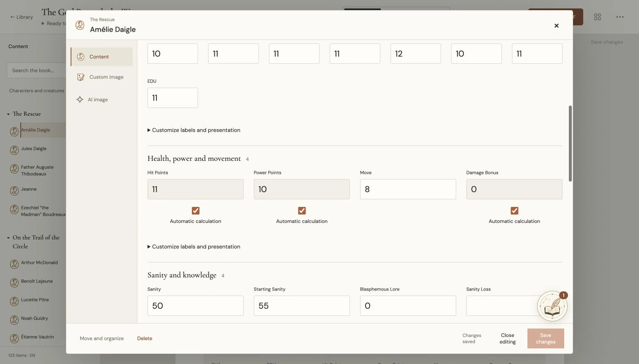Expand Customize labels under Health, power and movement
The height and width of the screenshot is (364, 639).
point(194,247)
